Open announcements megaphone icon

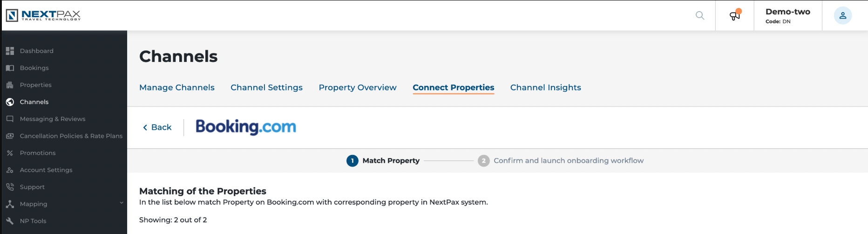click(735, 15)
